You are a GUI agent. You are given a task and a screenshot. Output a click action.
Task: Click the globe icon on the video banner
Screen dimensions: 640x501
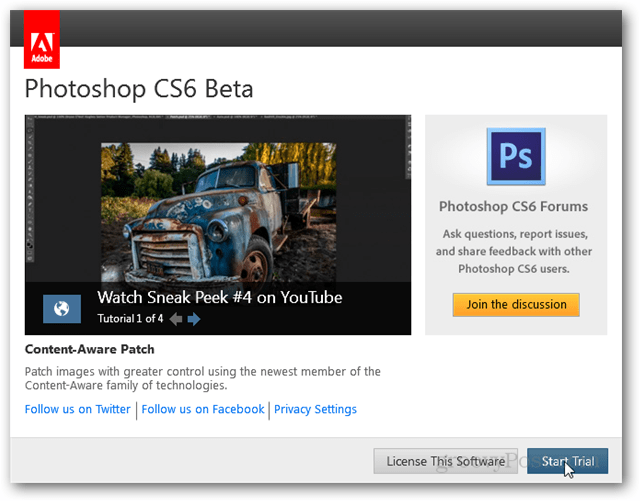(62, 307)
